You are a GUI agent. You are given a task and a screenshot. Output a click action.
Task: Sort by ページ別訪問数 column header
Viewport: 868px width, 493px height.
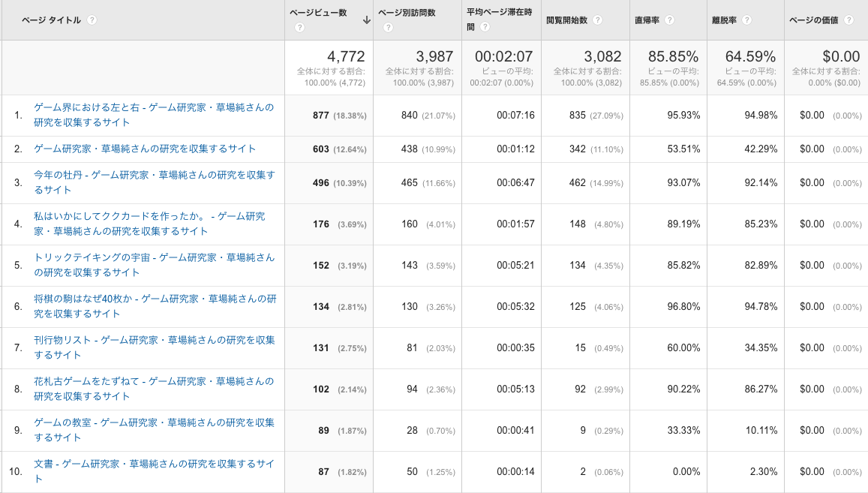click(x=407, y=13)
